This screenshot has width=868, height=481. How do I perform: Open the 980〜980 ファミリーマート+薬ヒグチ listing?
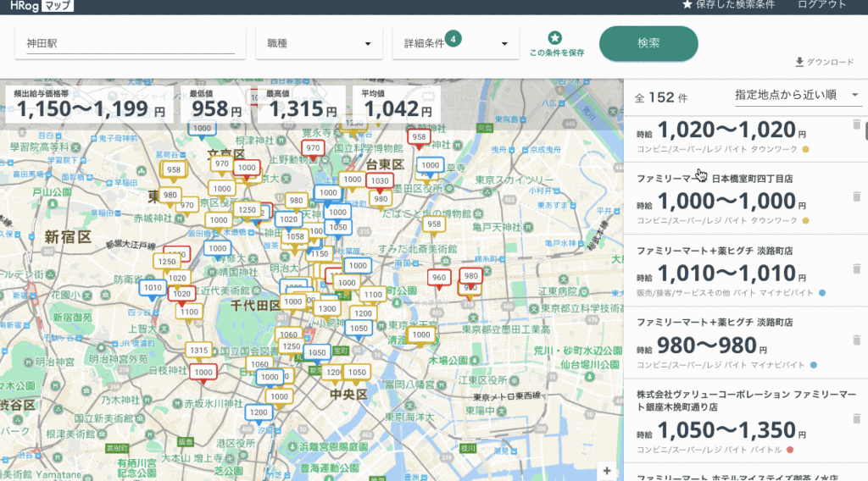(746, 342)
